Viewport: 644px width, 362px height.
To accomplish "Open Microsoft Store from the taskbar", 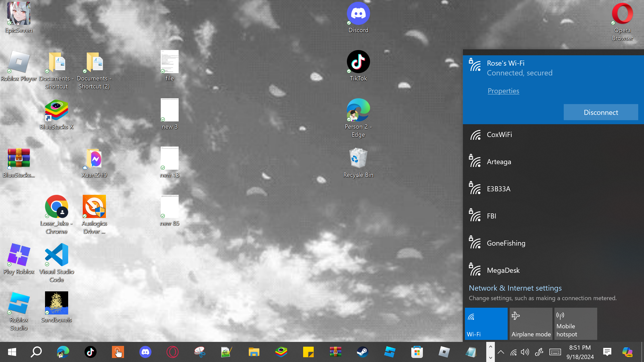I will coord(417,352).
